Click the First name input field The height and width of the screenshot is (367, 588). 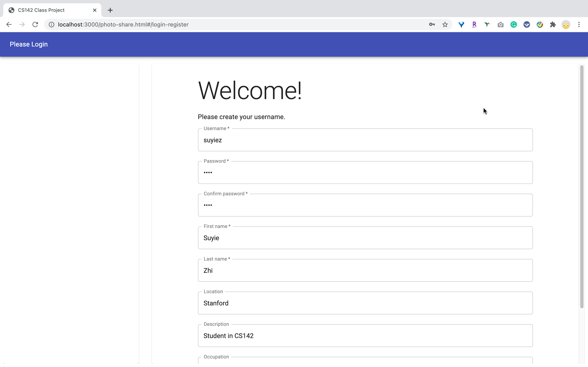pyautogui.click(x=365, y=238)
